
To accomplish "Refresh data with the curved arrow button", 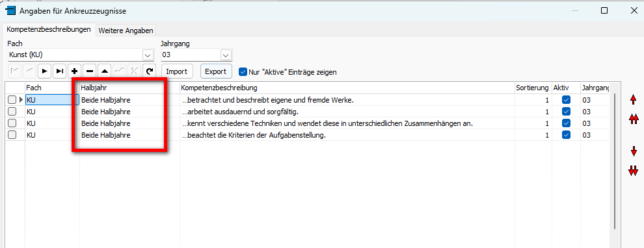I will (150, 71).
